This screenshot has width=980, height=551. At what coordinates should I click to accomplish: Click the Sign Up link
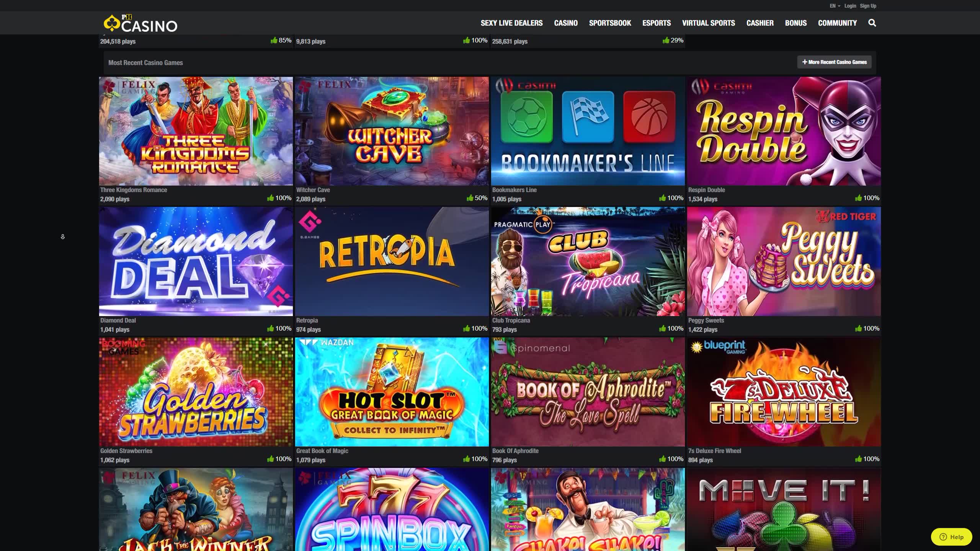[868, 6]
